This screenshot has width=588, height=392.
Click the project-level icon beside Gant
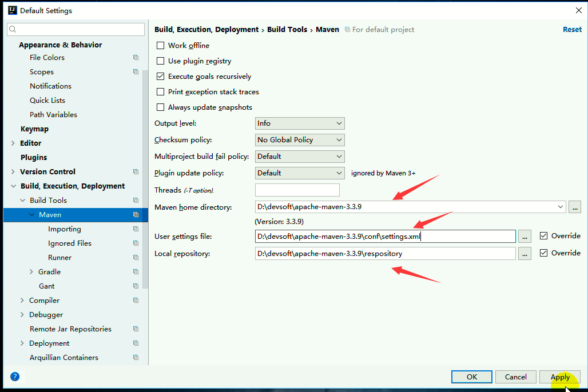136,286
